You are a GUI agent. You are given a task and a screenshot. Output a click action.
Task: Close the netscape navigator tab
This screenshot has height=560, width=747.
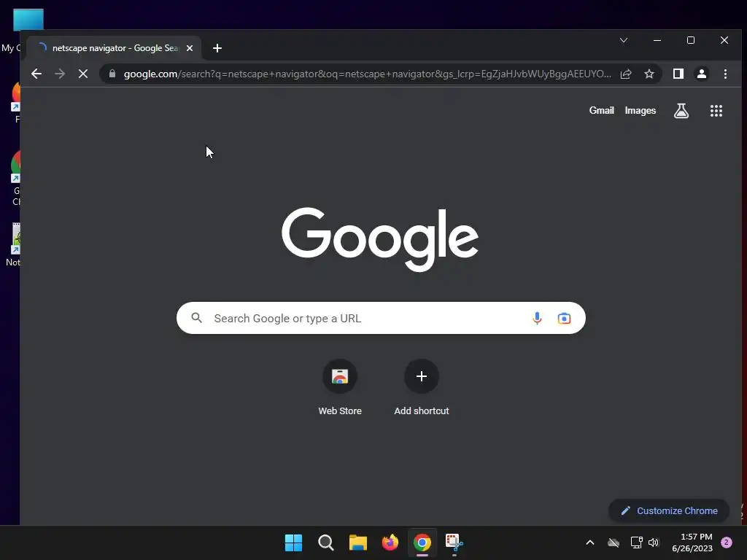190,48
